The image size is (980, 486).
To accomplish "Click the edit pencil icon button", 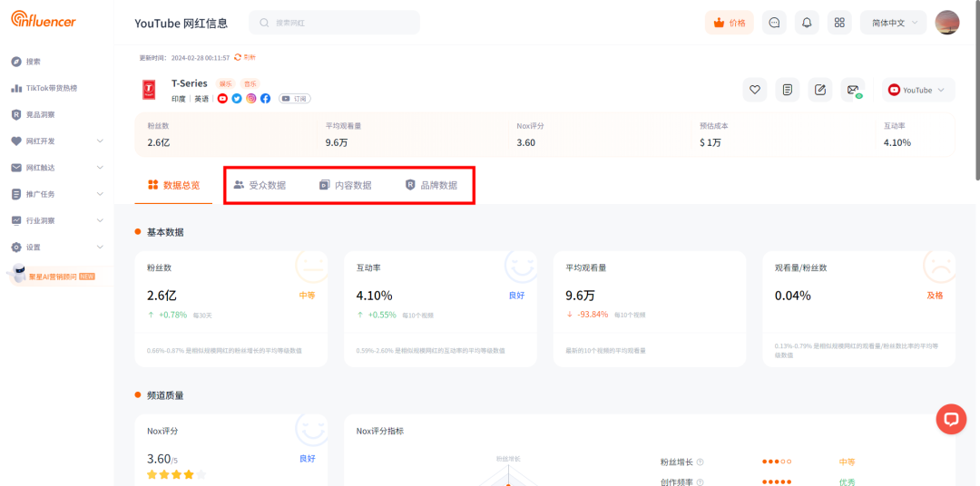I will (x=820, y=90).
